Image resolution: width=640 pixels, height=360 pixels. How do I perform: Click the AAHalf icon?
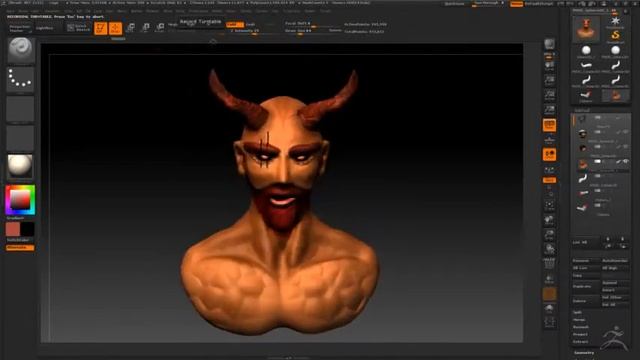(549, 110)
